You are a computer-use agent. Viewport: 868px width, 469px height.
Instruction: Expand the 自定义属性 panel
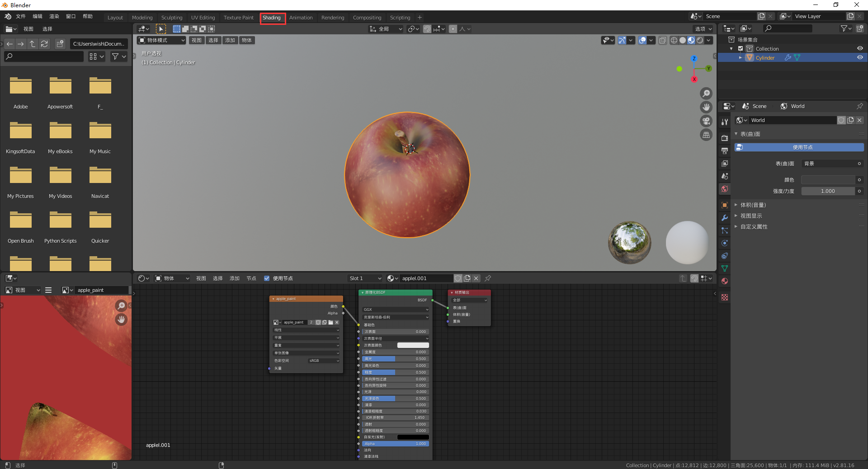[x=754, y=227]
